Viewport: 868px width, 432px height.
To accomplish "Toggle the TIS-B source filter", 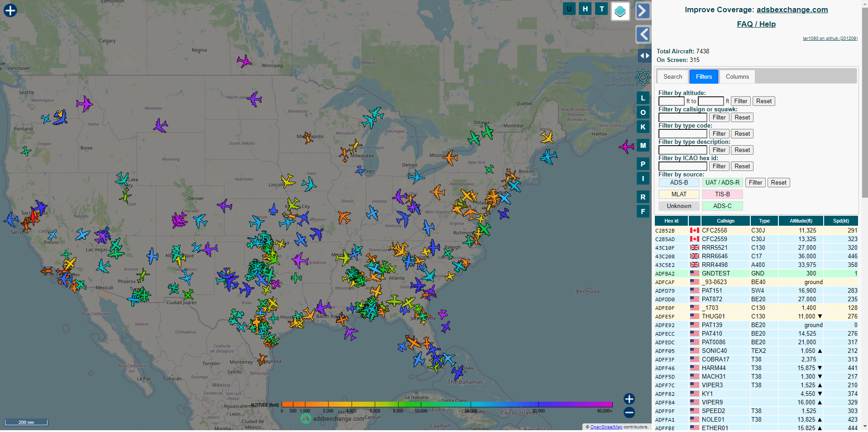I will coord(722,194).
